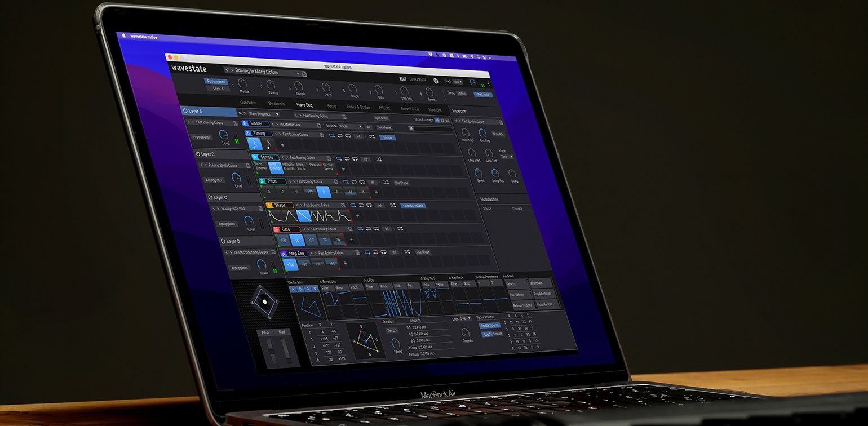This screenshot has width=868, height=426.
Task: Save the Bowing in Many Colors performance
Action: pos(304,73)
